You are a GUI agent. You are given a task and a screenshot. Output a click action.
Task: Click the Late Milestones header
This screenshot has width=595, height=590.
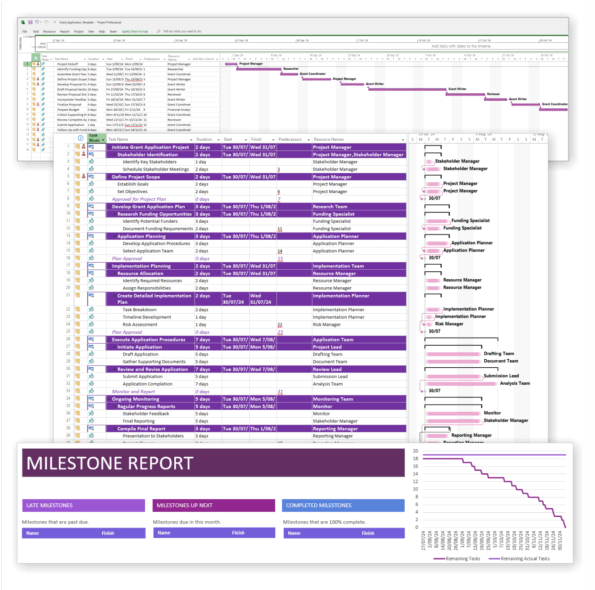pos(83,505)
